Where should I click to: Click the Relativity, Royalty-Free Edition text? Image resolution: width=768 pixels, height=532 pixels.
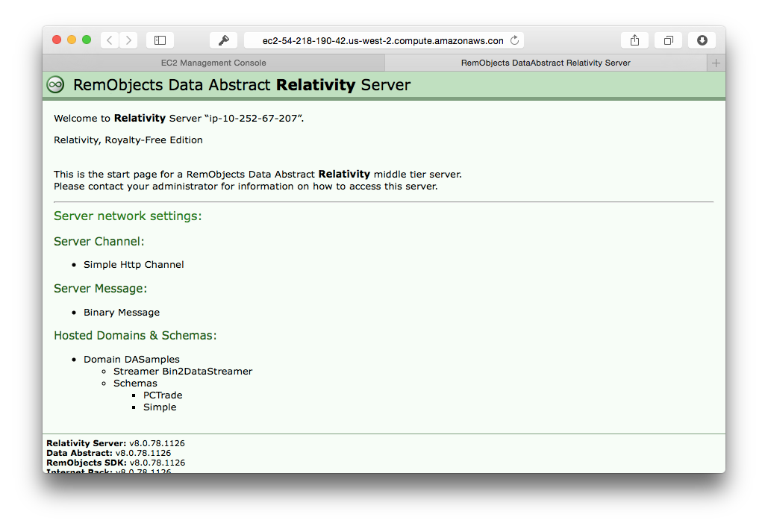coord(128,140)
